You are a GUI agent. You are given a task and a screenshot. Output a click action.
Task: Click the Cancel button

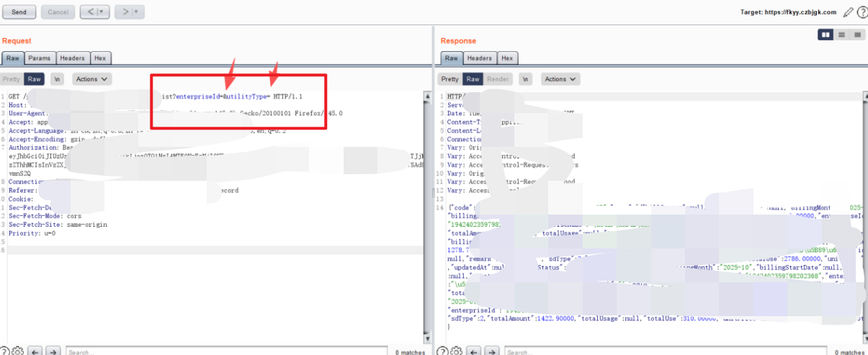tap(58, 12)
